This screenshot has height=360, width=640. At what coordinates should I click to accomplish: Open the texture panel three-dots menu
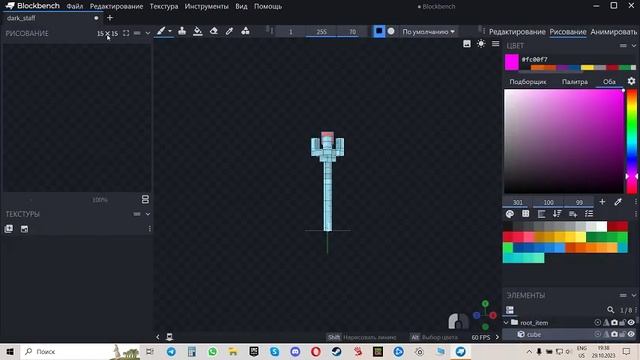(150, 229)
